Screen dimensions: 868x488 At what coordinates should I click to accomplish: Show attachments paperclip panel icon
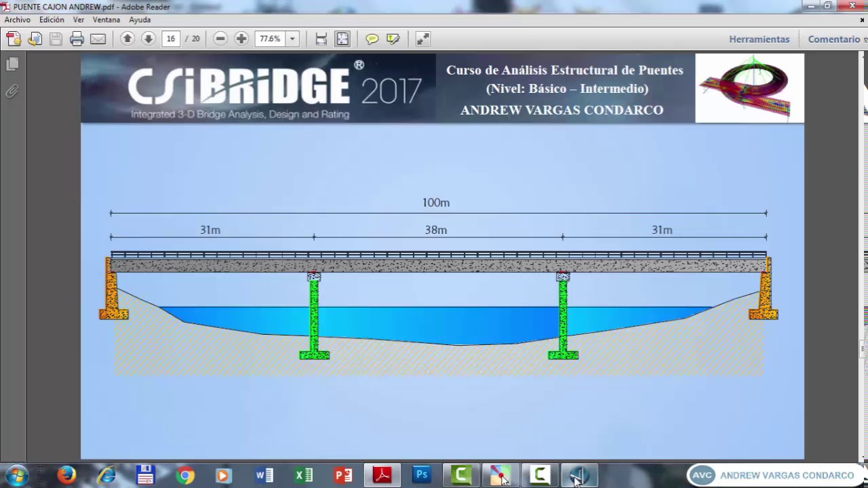[x=12, y=91]
